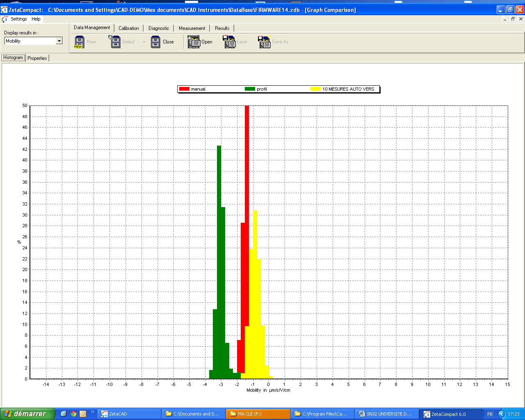The height and width of the screenshot is (420, 525).
Task: Expand the Select button dropdown arrow
Action: coord(144,42)
